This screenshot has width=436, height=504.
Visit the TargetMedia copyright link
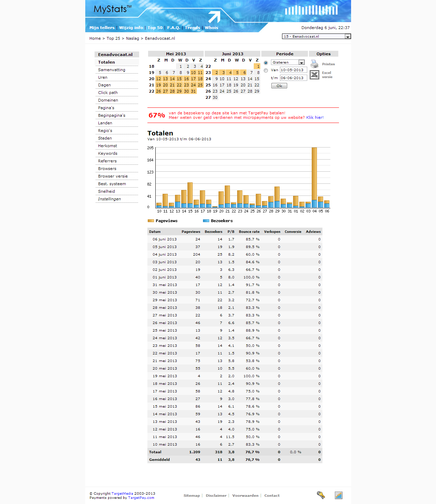coord(122,493)
